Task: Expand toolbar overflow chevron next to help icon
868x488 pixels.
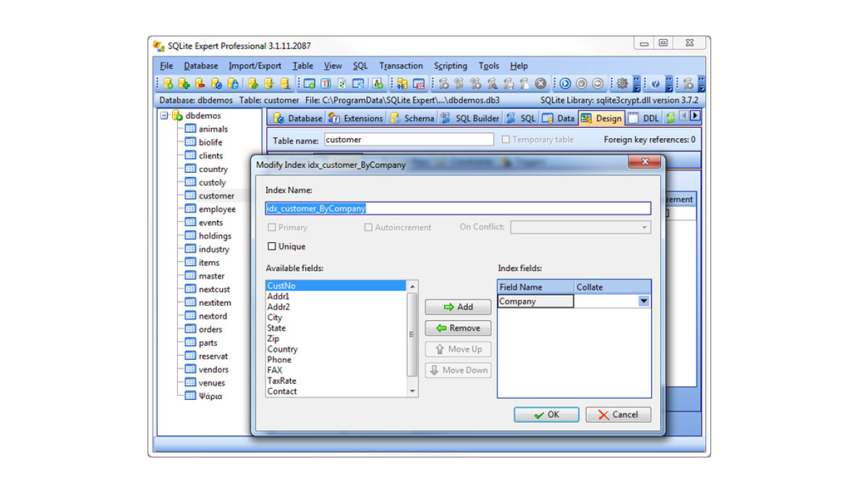Action: (669, 83)
